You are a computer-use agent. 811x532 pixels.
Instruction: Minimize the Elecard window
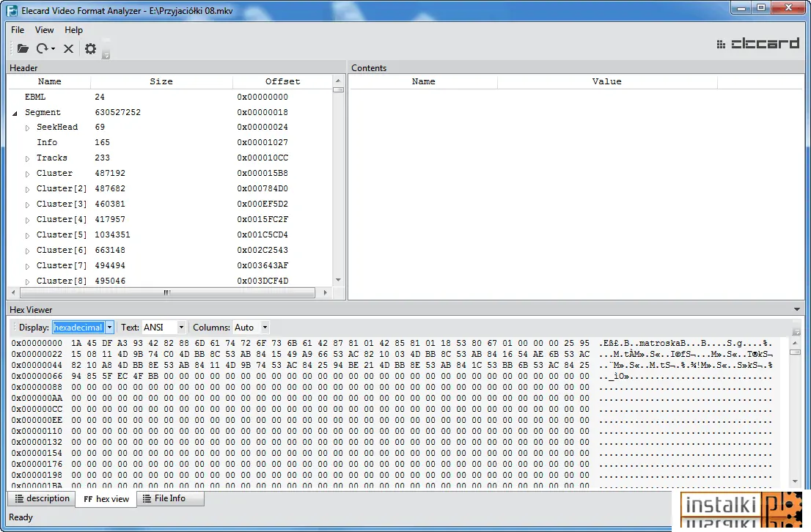[741, 8]
